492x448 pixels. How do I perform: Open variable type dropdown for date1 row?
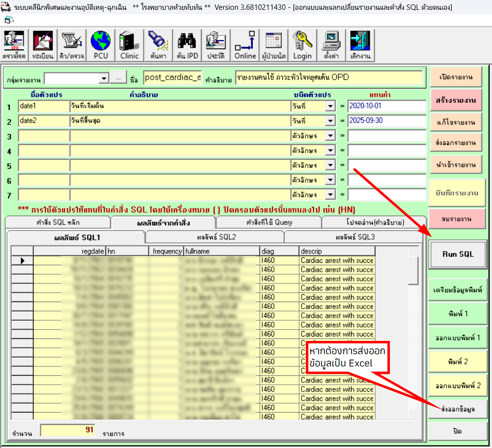(x=330, y=107)
